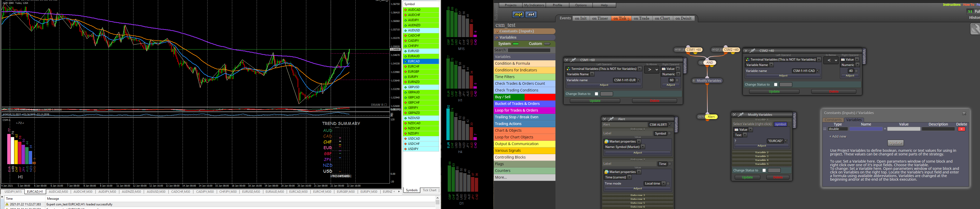980x209 pixels.
Task: Click status color box in CSM1 >60 panel
Action: pyautogui.click(x=606, y=94)
